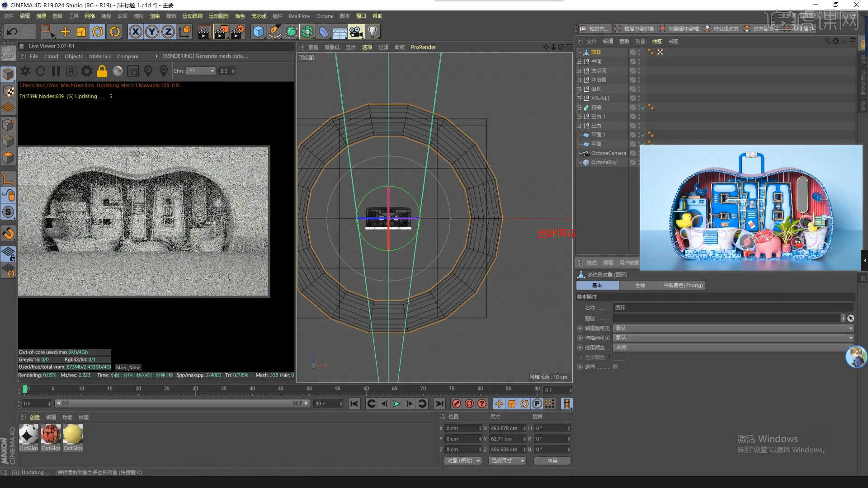Add a cube primitive object
This screenshot has height=488, width=868.
tap(258, 32)
